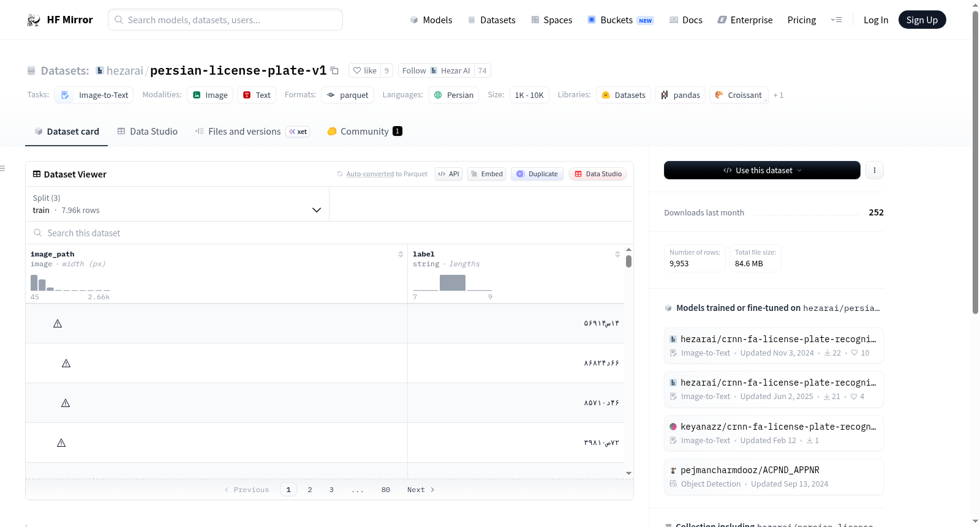The image size is (980, 527).
Task: Click the Sign Up button
Action: 922,20
